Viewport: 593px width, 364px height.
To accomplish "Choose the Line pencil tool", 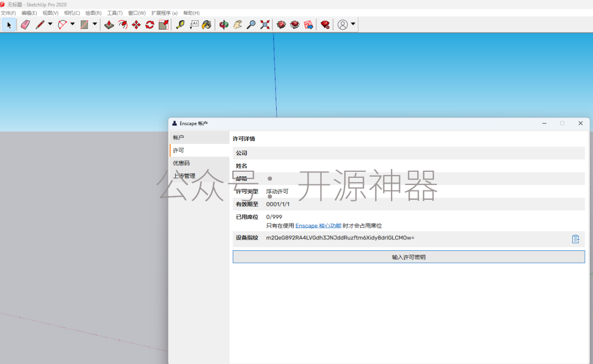I will [40, 25].
